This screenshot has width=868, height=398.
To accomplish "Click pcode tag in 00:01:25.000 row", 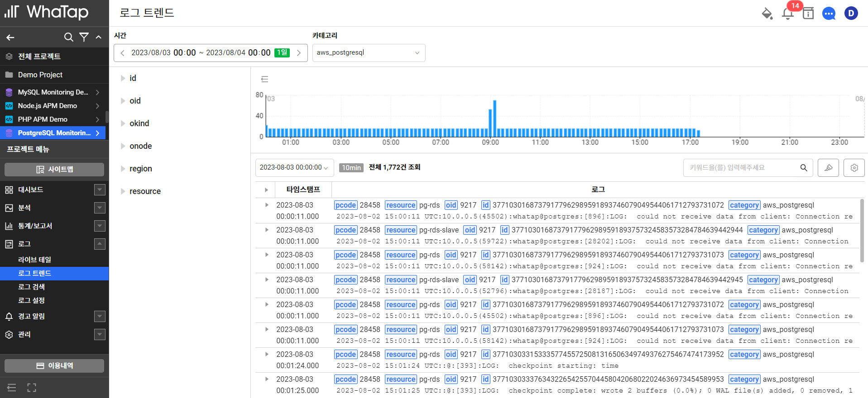I will [x=345, y=379].
